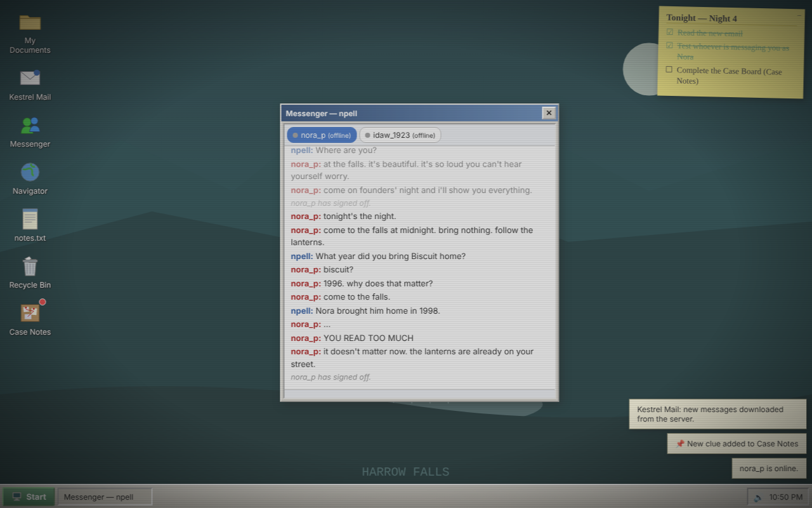Screen dimensions: 812x508
Task: Click the volume speaker tray icon
Action: pyautogui.click(x=757, y=497)
